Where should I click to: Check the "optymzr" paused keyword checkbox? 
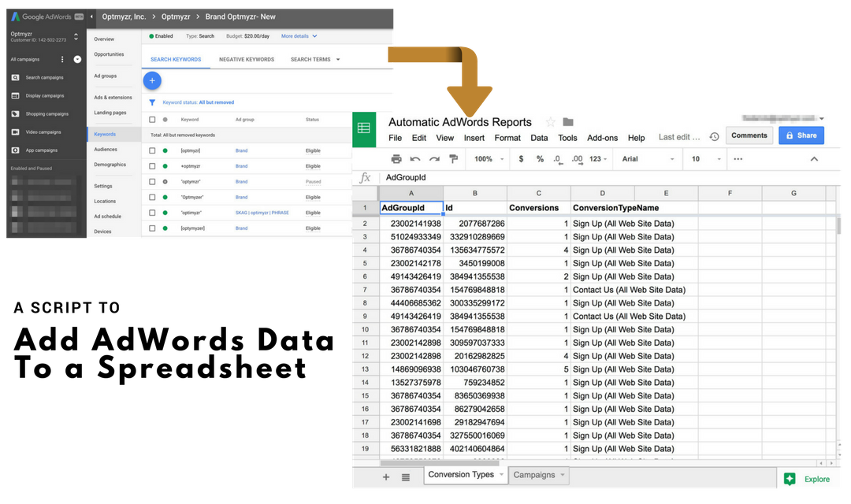(x=152, y=182)
